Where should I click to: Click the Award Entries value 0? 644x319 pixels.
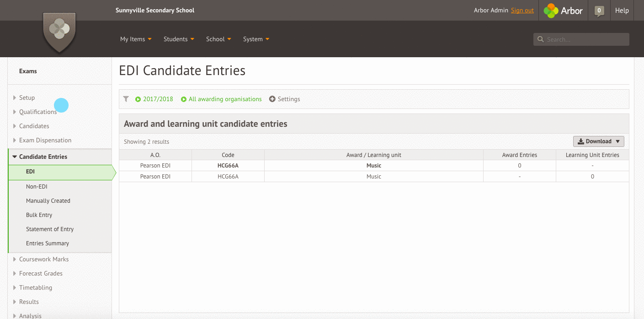pyautogui.click(x=520, y=166)
